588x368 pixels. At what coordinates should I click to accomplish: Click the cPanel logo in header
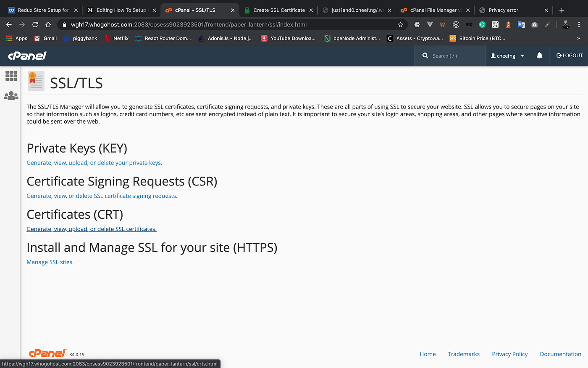coord(27,56)
